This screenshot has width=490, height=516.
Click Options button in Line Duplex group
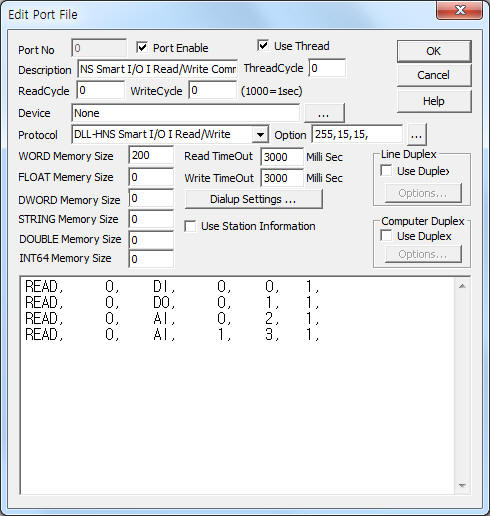[423, 193]
